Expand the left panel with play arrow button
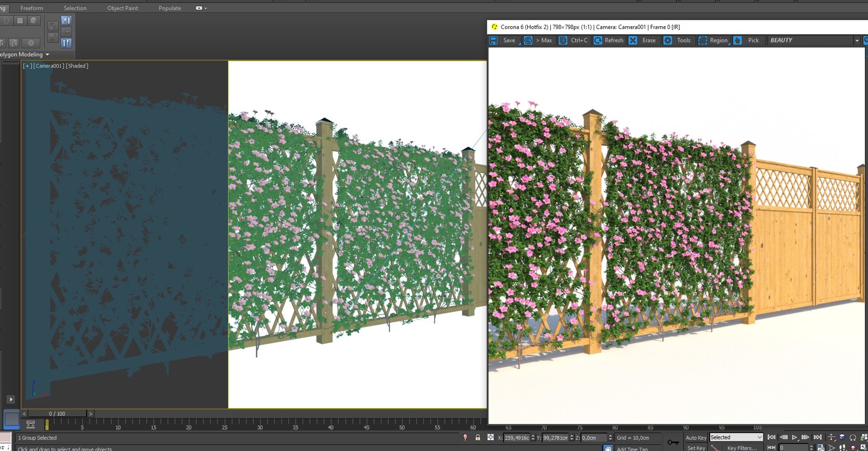The image size is (868, 451). click(11, 399)
